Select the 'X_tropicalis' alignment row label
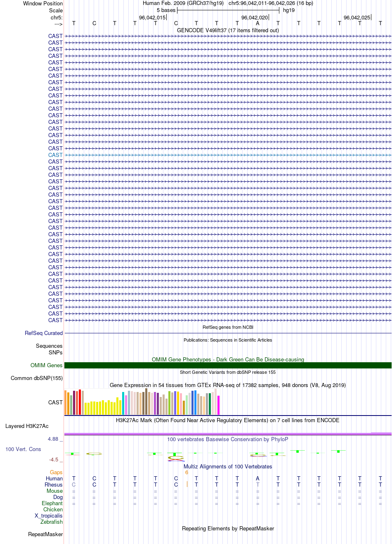The height and width of the screenshot is (544, 392). click(49, 516)
